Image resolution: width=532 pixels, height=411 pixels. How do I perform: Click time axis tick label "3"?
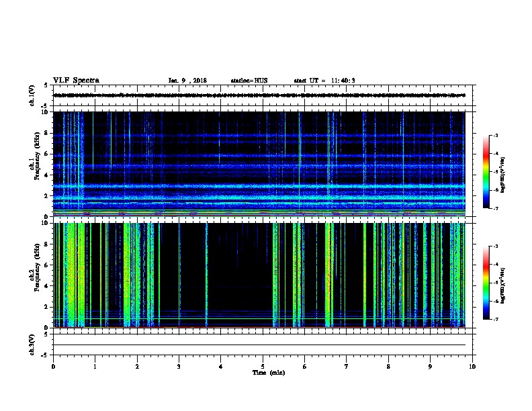coord(179,367)
